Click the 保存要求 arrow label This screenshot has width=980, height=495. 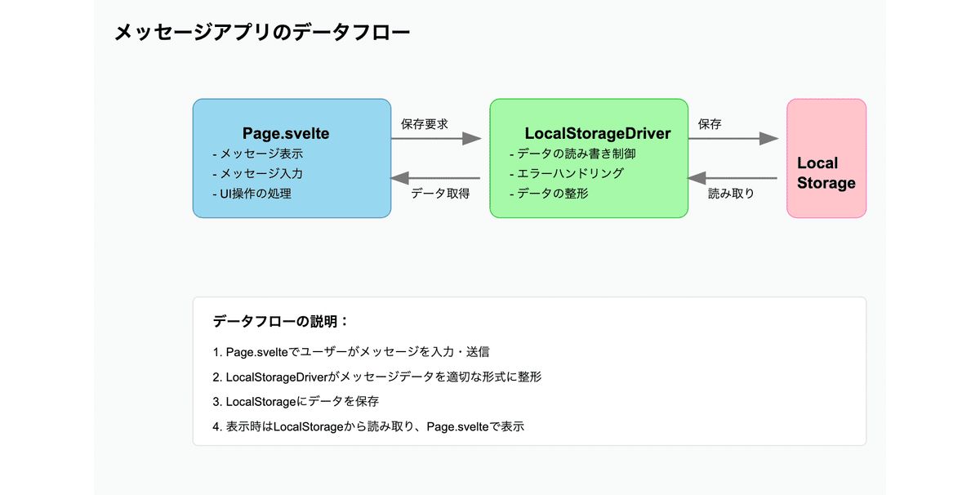[425, 125]
